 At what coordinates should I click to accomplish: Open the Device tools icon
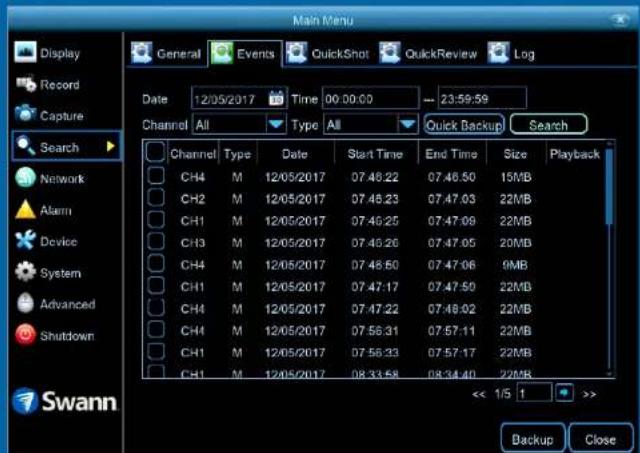[x=25, y=240]
